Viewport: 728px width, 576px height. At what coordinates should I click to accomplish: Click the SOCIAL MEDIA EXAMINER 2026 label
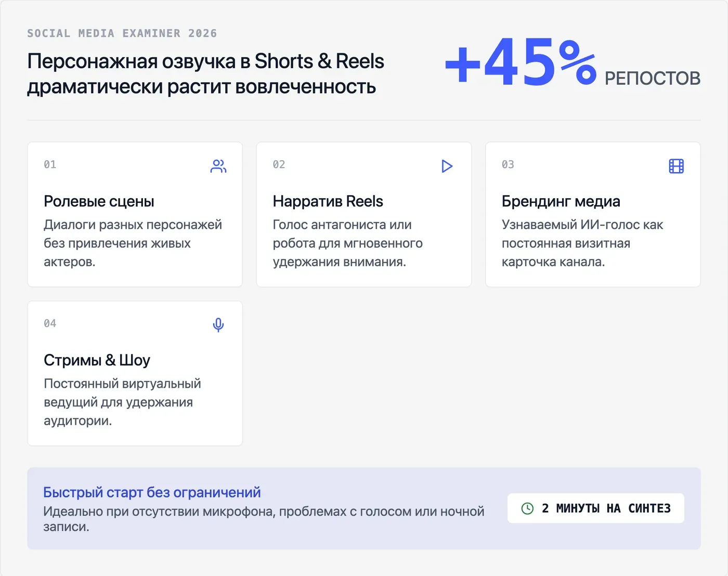pos(122,33)
